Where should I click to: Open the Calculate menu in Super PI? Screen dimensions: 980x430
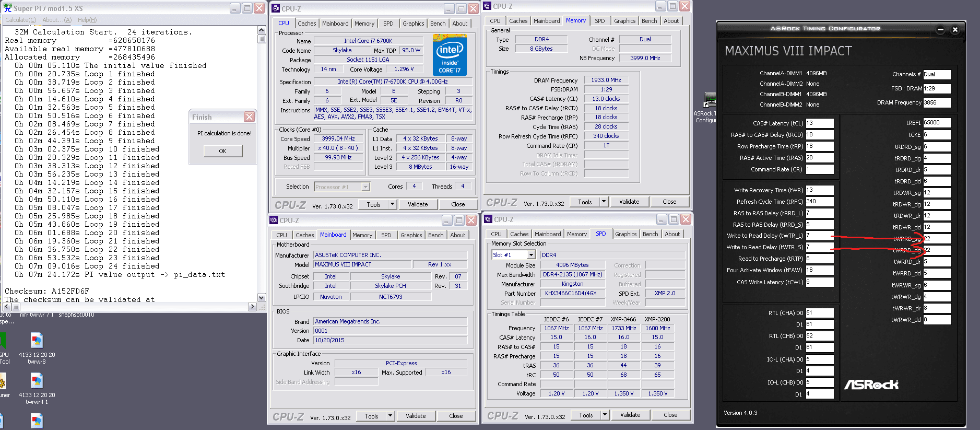tap(21, 20)
